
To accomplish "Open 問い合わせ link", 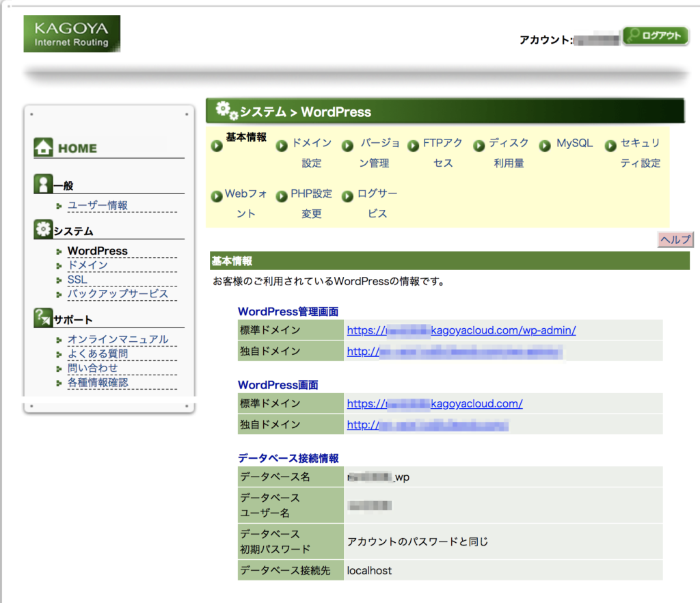I will point(93,368).
